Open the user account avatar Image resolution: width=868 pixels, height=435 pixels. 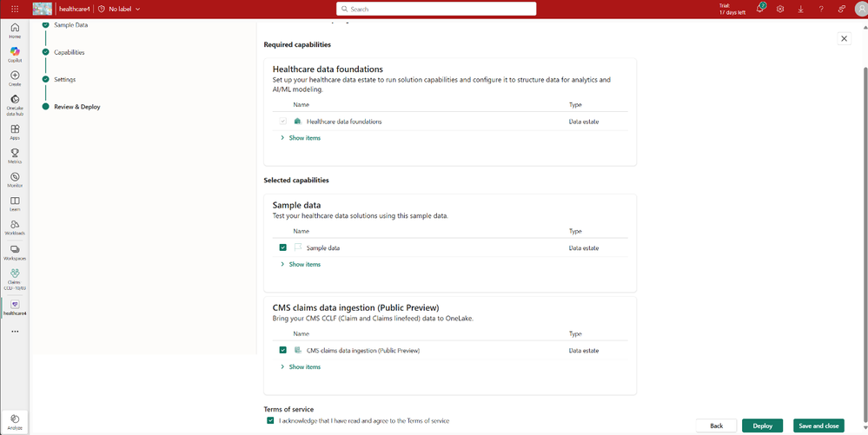(861, 9)
